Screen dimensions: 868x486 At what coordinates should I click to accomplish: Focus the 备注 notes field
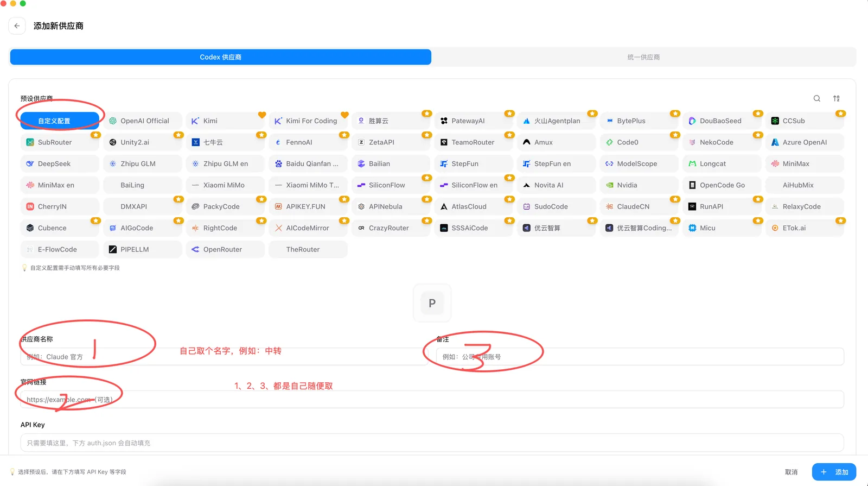click(x=640, y=357)
